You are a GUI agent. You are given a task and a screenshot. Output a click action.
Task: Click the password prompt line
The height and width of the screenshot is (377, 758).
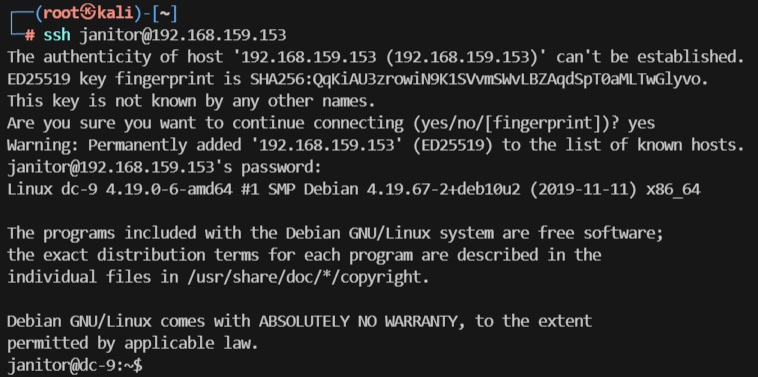(x=164, y=168)
